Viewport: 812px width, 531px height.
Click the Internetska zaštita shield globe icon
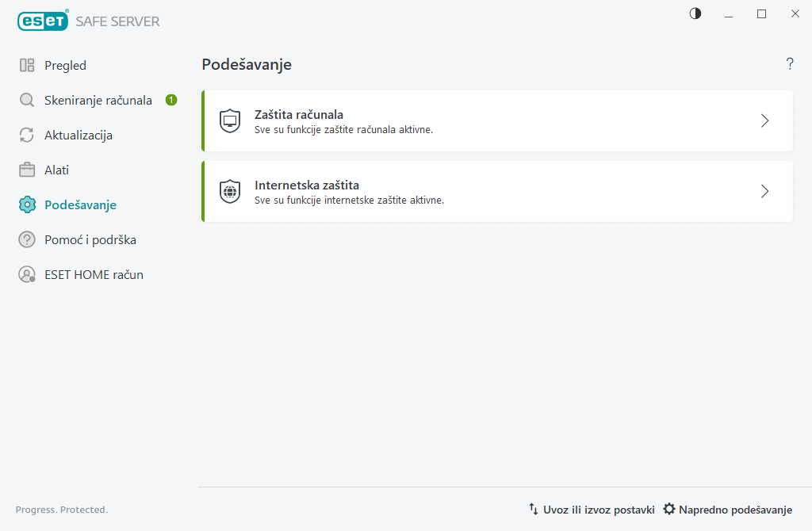(x=230, y=192)
